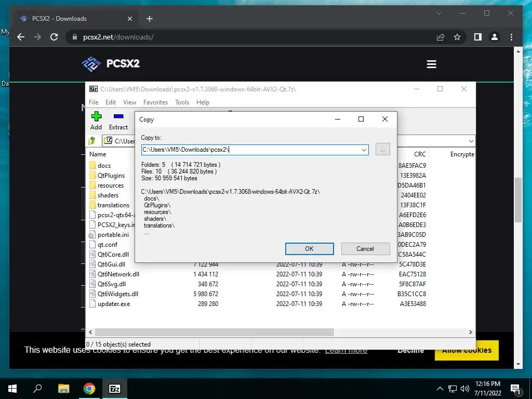Open a new Chrome tab
532x399 pixels.
coord(150,19)
